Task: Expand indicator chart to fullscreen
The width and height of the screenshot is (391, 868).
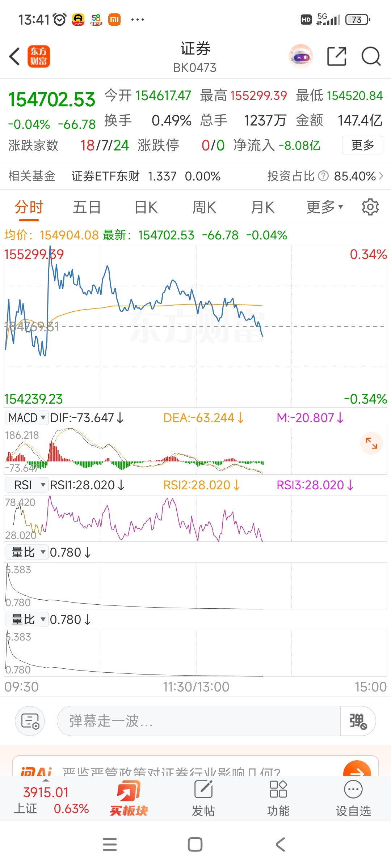Action: click(371, 443)
